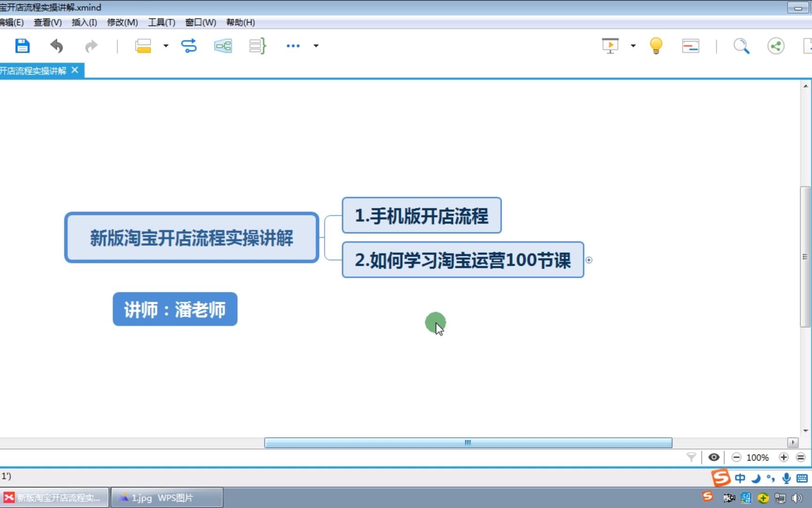Click the green plus tray icon
The height and width of the screenshot is (508, 812).
763,498
